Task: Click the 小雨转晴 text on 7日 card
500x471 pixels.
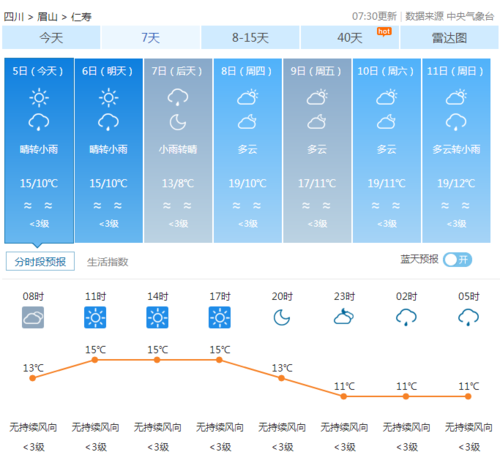Action: (178, 149)
